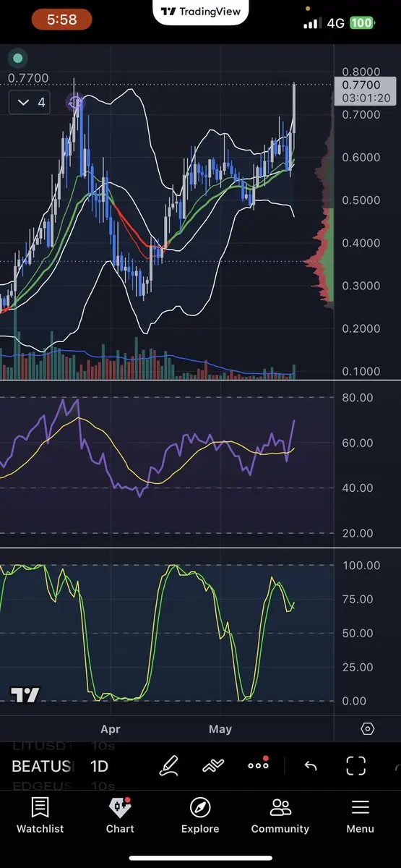Screen dimensions: 401x868
Task: Tap the battery indicator showing 100
Action: [362, 23]
